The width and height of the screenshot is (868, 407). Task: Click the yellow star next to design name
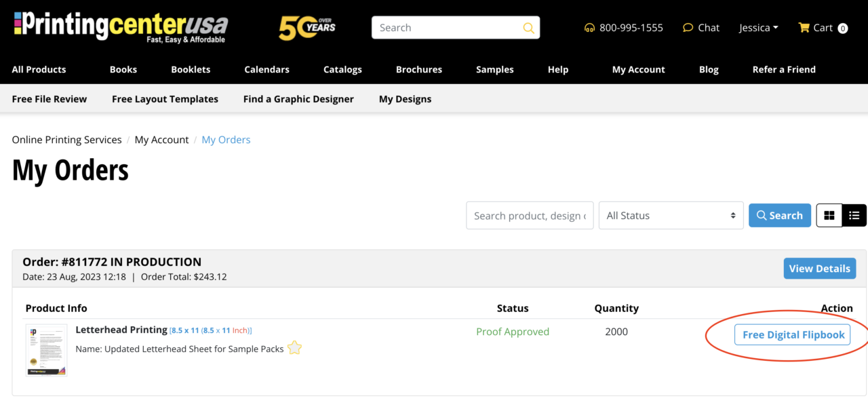tap(294, 348)
